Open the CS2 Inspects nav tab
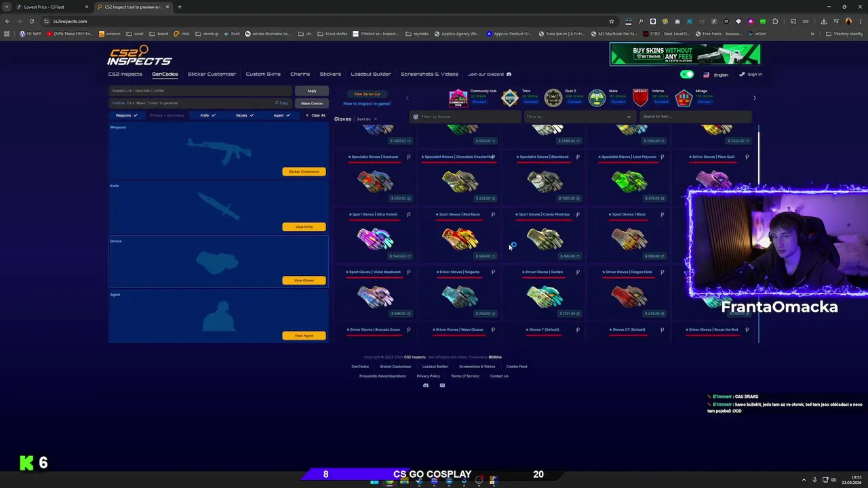868x488 pixels. click(125, 74)
